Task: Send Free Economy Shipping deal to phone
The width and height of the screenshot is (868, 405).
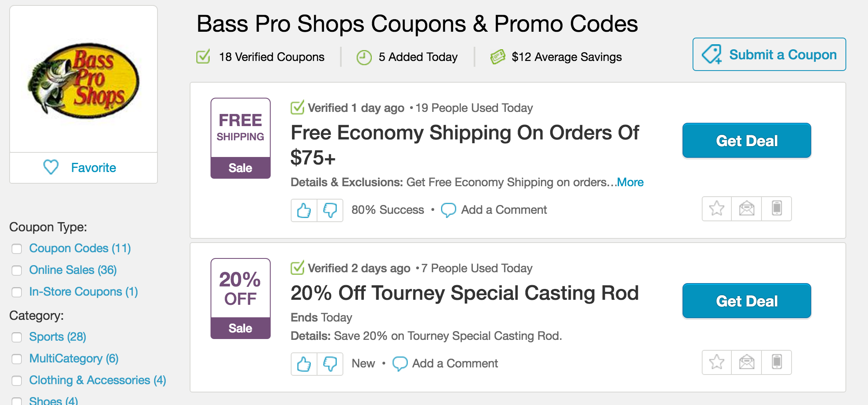Action: click(777, 208)
